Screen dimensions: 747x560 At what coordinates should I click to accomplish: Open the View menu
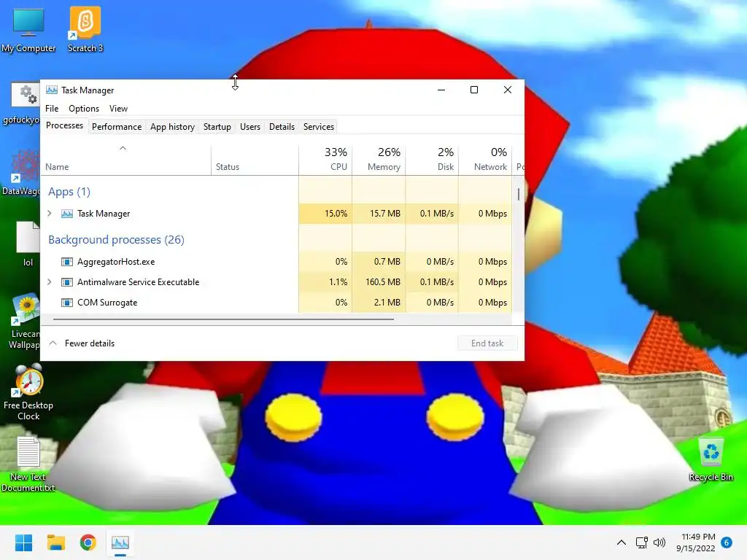click(x=118, y=109)
